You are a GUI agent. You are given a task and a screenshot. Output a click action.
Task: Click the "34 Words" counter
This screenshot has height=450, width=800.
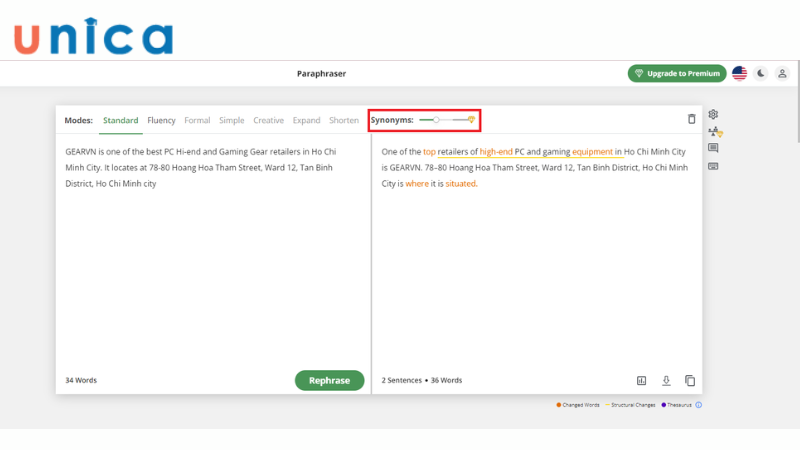coord(81,381)
